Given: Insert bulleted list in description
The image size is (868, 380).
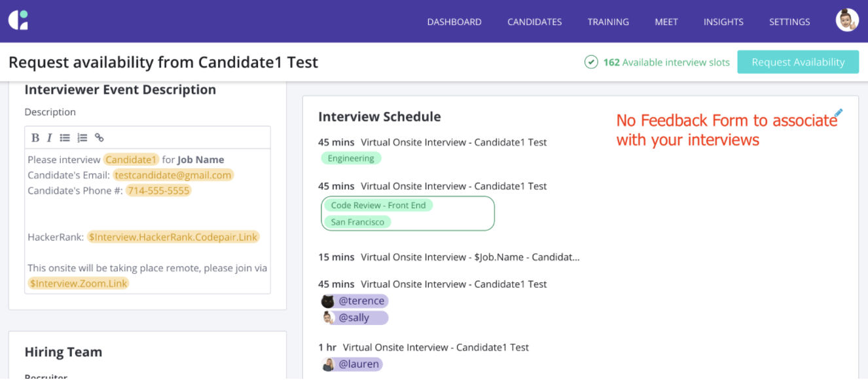Looking at the screenshot, I should 65,138.
